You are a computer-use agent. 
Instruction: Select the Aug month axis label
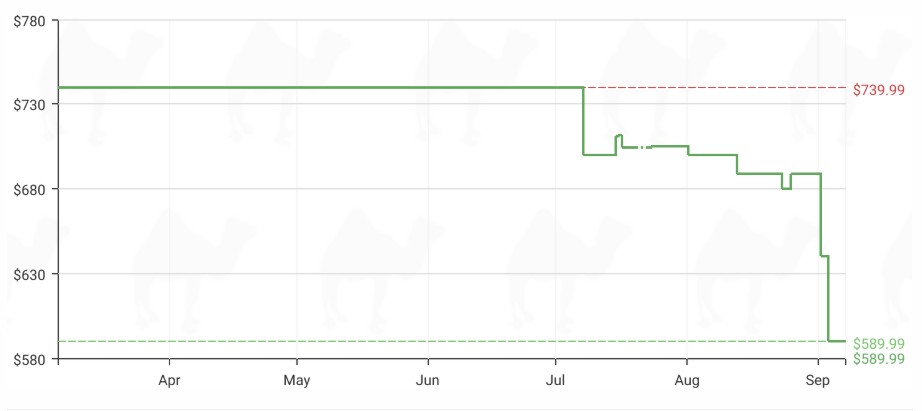[x=687, y=380]
